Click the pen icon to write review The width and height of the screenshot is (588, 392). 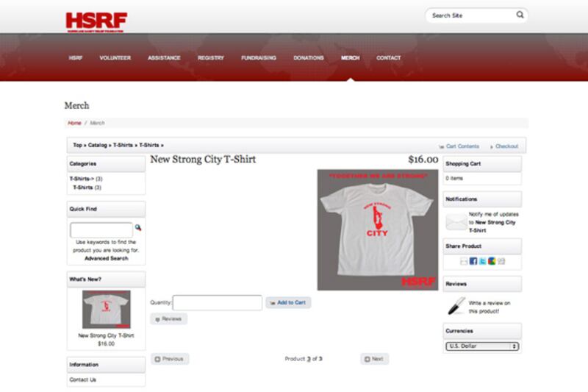pos(456,305)
